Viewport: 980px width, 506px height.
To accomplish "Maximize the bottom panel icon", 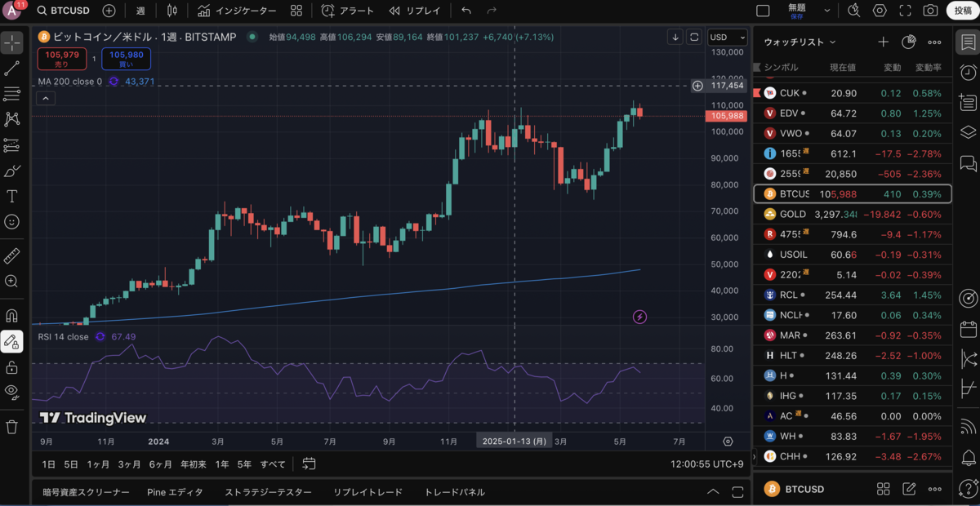I will 737,491.
